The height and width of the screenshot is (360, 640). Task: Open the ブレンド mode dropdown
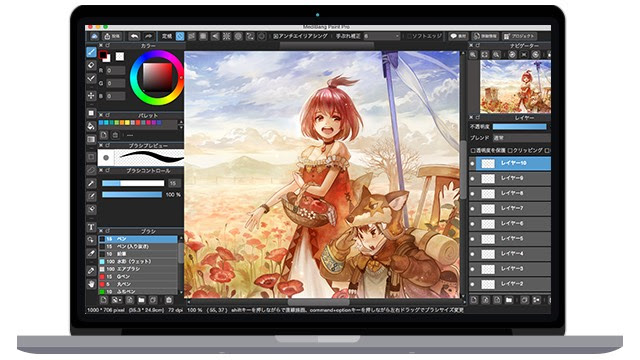[521, 138]
